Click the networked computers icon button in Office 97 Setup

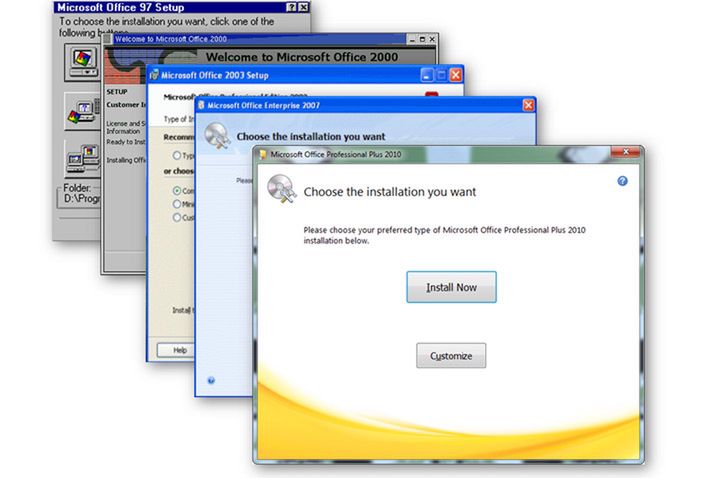82,159
